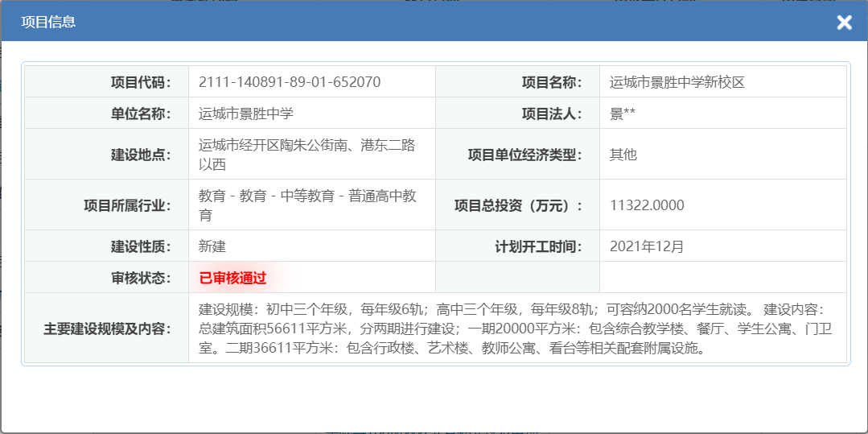The width and height of the screenshot is (868, 434).
Task: Click the 主要建设规模及内容 label
Action: (107, 329)
